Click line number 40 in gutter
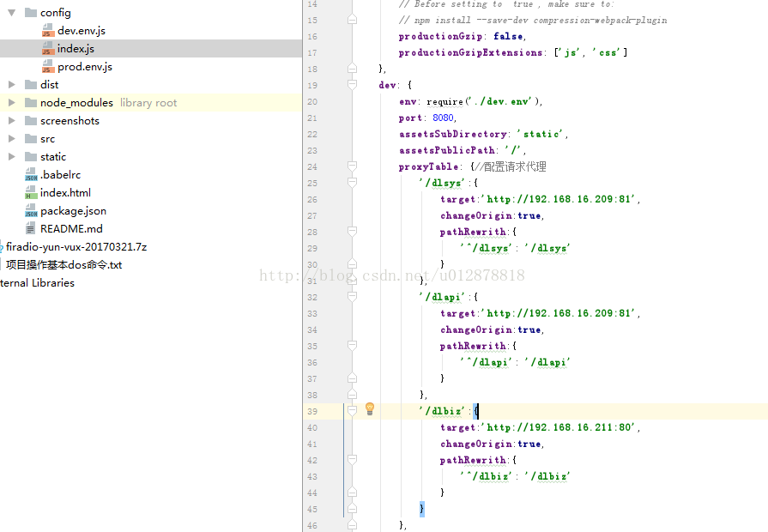Image resolution: width=768 pixels, height=532 pixels. click(x=312, y=427)
